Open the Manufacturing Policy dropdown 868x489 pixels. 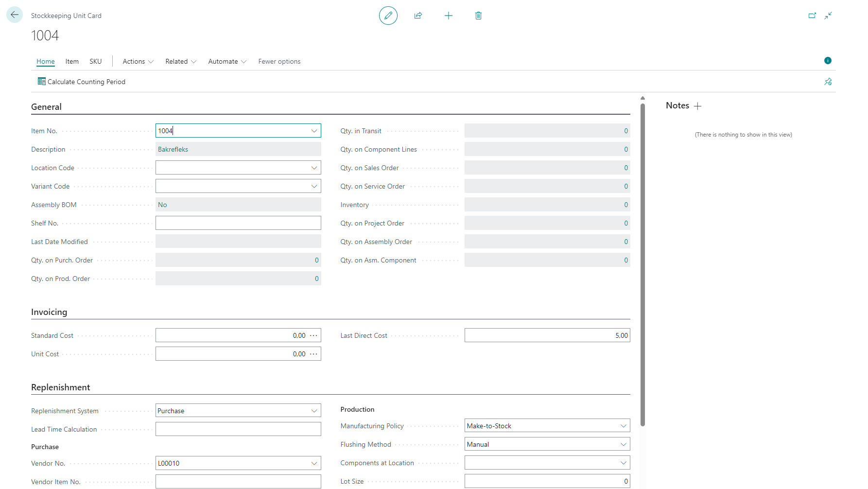pos(623,426)
